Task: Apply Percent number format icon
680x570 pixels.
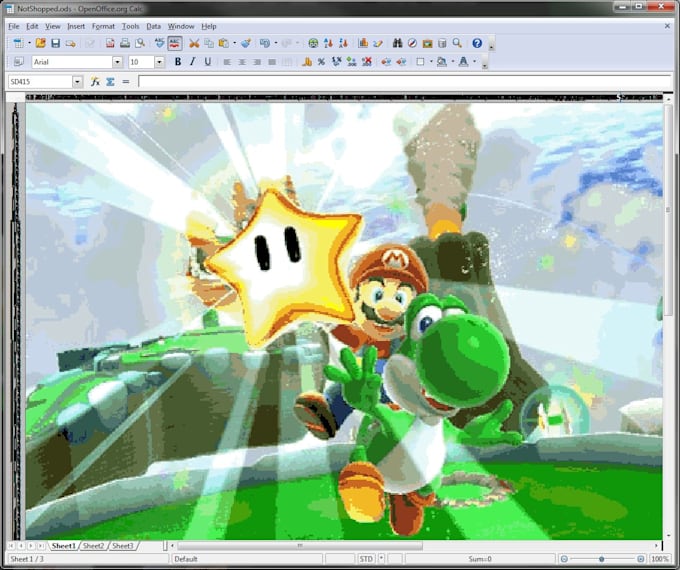Action: 321,62
